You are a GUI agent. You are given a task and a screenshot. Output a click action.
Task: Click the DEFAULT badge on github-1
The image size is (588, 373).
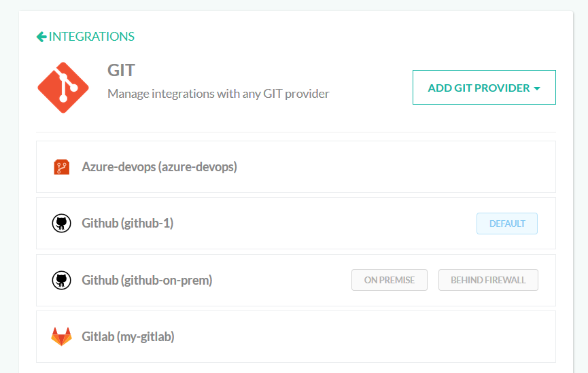[x=507, y=224]
